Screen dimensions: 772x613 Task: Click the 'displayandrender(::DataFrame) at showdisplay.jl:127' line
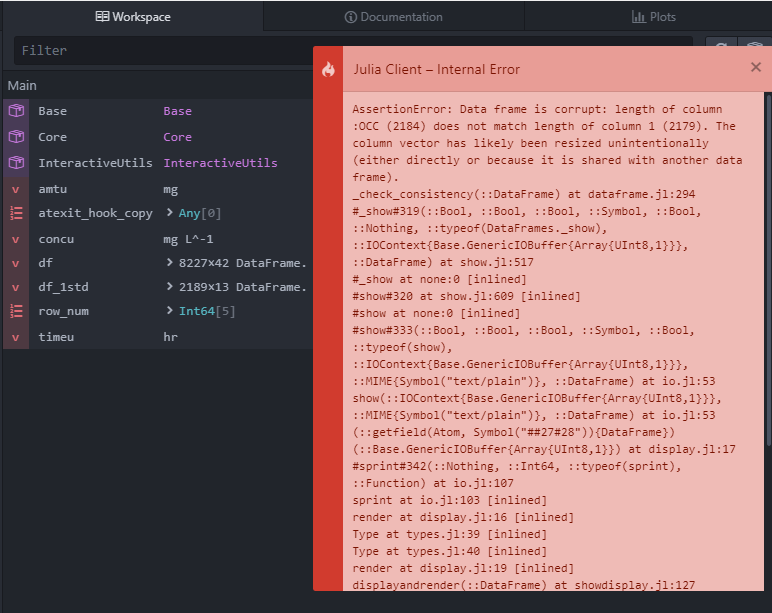524,585
